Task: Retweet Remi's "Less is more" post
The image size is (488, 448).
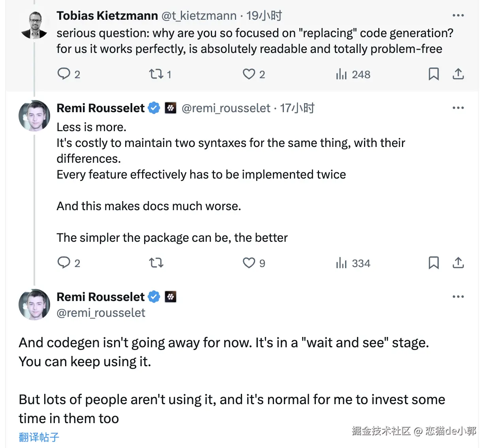Action: point(156,263)
